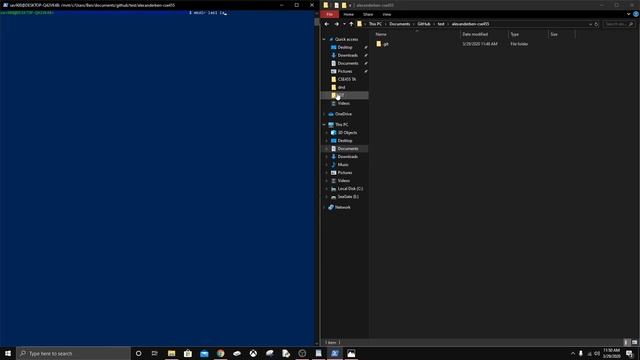640x360 pixels.
Task: Expand the Local Disk (C:) node
Action: tap(327, 189)
